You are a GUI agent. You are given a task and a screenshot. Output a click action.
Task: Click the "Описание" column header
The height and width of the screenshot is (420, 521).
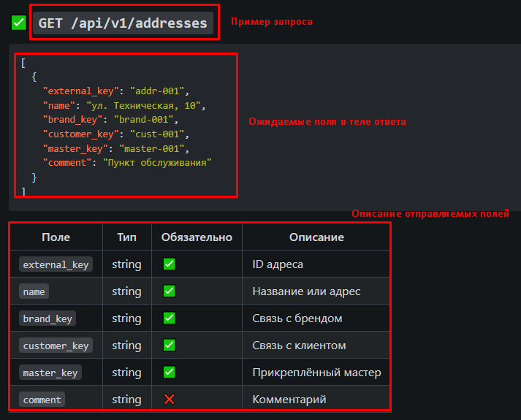coord(316,237)
